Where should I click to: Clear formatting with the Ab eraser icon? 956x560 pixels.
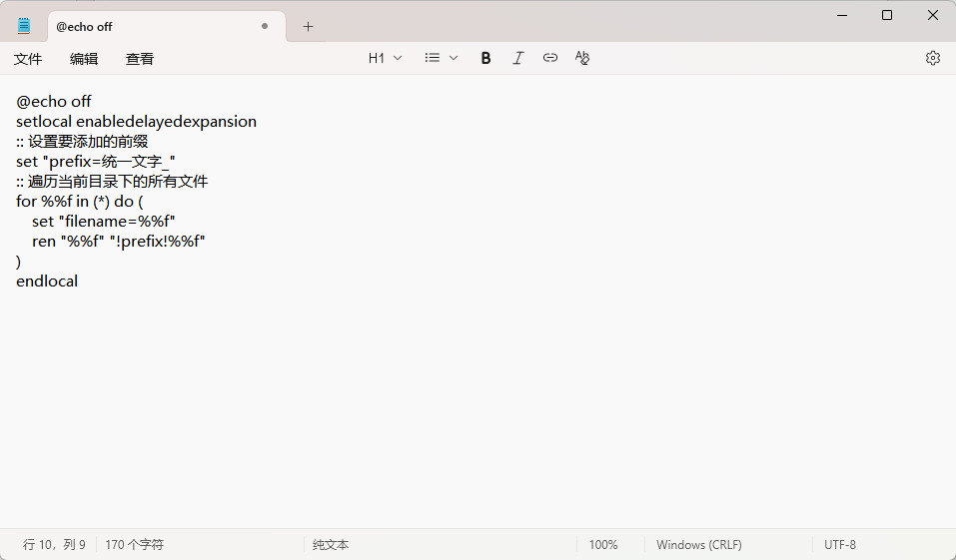tap(582, 58)
